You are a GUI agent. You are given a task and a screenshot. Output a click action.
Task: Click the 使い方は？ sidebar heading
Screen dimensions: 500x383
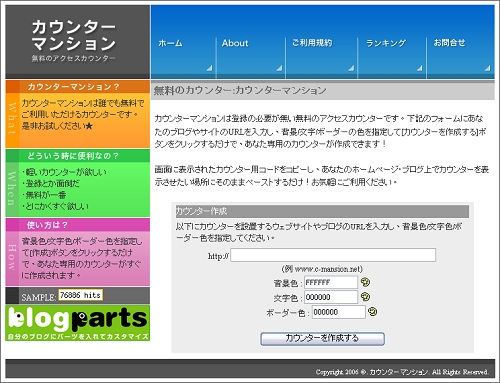[47, 225]
